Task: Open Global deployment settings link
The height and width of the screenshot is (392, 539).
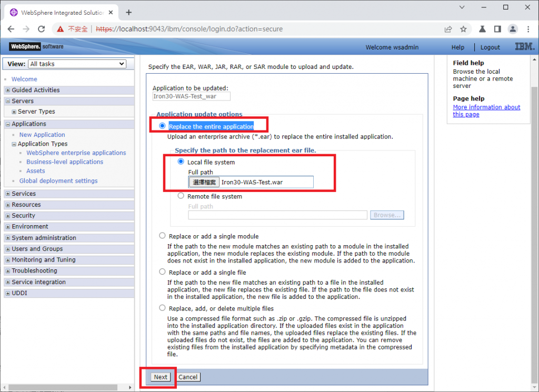Action: [x=58, y=180]
